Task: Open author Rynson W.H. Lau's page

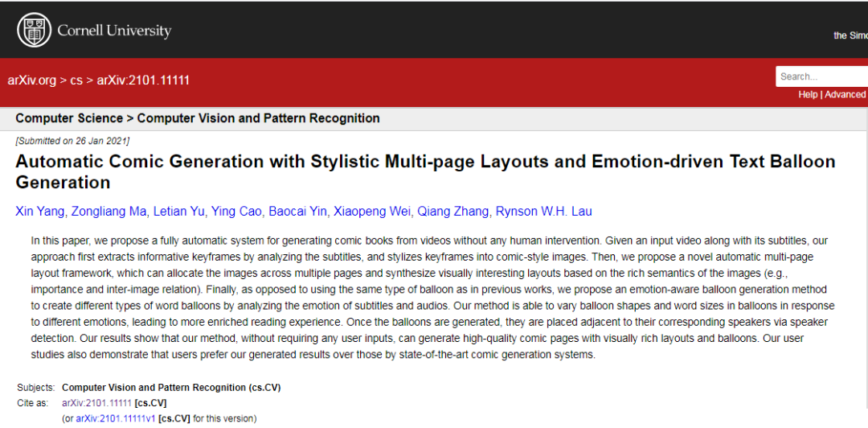Action: click(543, 212)
